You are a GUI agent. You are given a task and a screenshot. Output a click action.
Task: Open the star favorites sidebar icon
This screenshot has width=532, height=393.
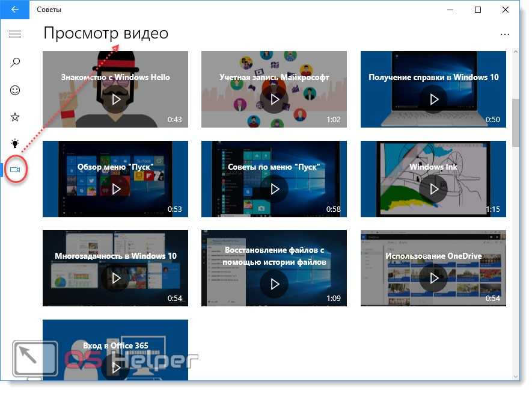pyautogui.click(x=15, y=117)
